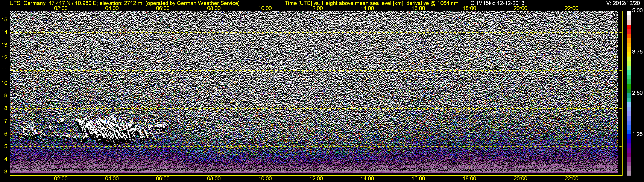
Task: Click the 16:00 label on bottom axis
Action: point(419,179)
